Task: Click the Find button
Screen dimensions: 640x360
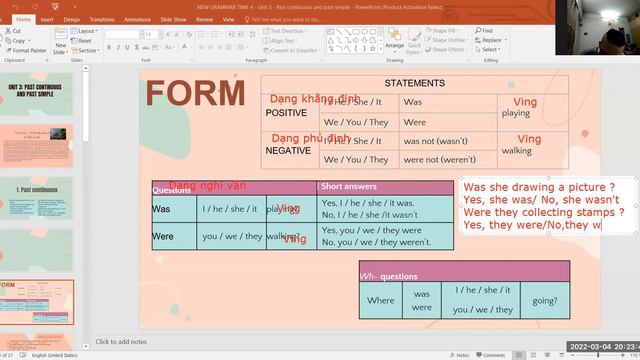Action: tap(484, 31)
